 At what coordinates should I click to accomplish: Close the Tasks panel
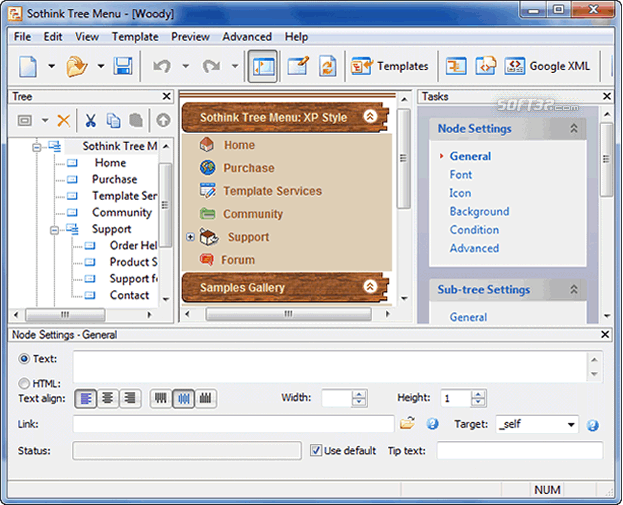click(607, 96)
